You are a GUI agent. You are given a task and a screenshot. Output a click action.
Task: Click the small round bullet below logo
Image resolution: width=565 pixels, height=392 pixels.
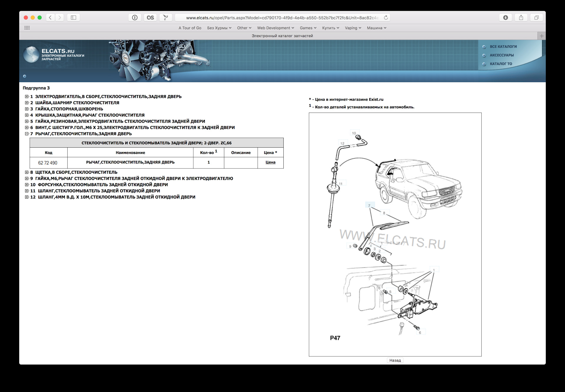25,76
